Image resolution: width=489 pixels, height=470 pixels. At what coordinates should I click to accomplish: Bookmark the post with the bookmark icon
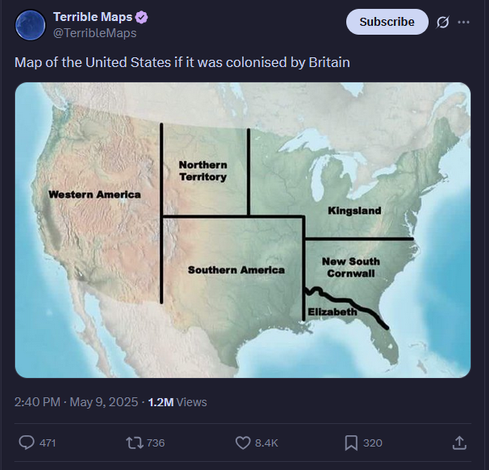(351, 443)
